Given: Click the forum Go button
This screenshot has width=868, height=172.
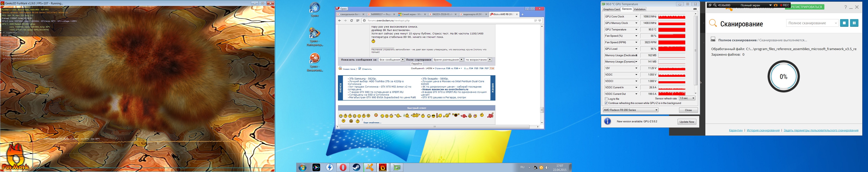Looking at the screenshot, I should click(416, 64).
